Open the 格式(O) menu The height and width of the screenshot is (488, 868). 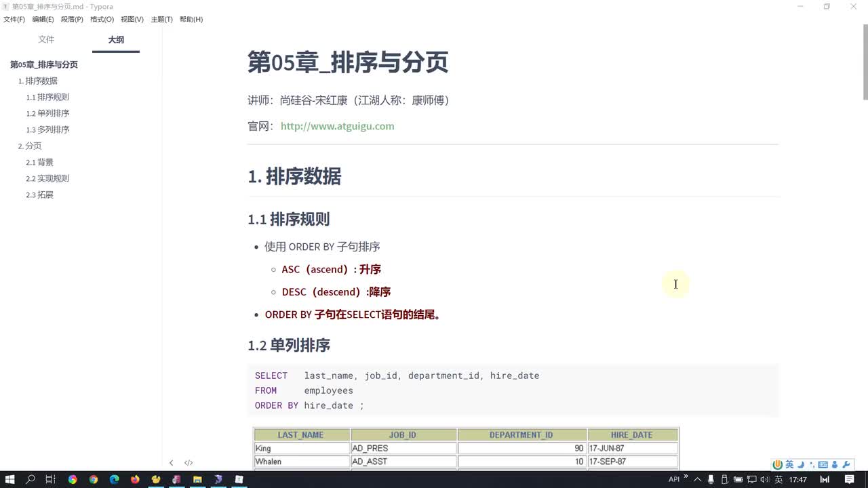point(102,20)
